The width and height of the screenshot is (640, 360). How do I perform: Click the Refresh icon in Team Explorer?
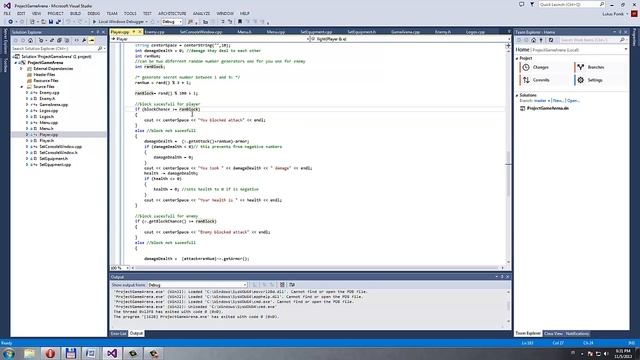pos(551,40)
